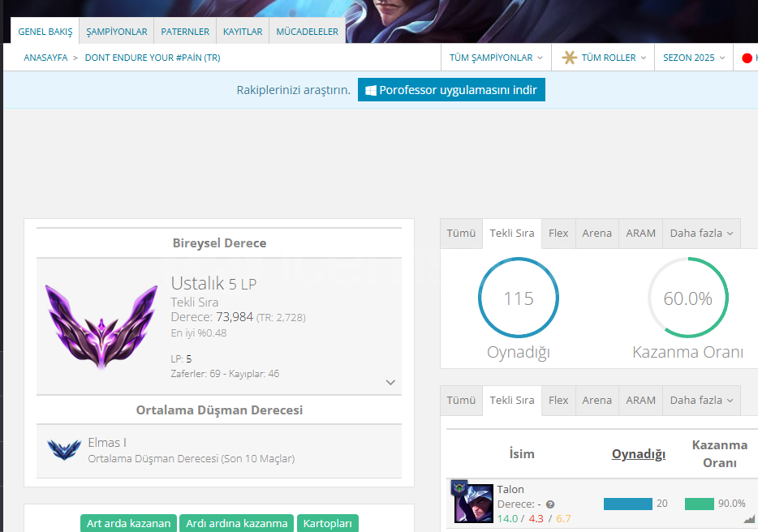Click the Ortalama Düşman Derecesi heading
The height and width of the screenshot is (532, 758).
[x=219, y=410]
